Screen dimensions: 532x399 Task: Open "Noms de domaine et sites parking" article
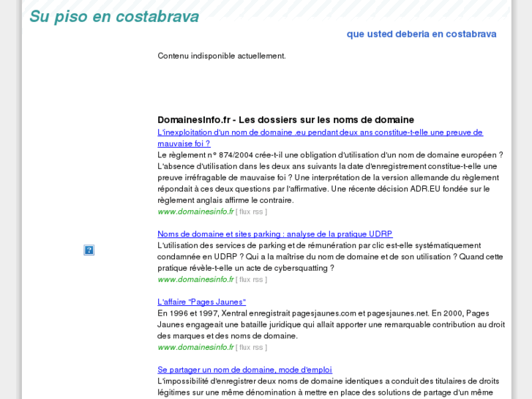275,234
